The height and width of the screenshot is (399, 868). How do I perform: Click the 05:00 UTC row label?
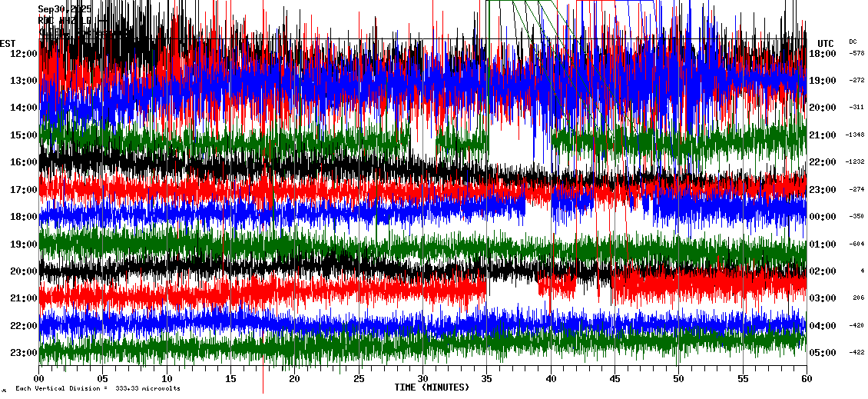coord(822,353)
